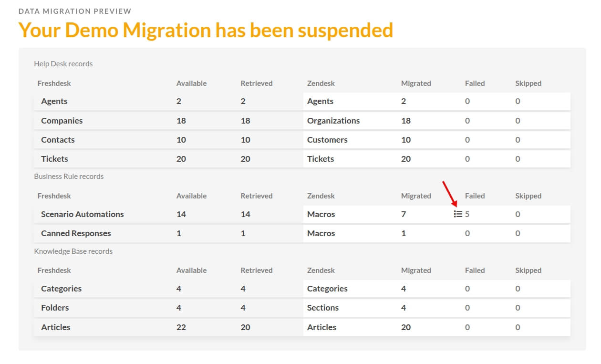Screen dimensions: 601x364
Task: Click the 'Canned Responses' row label
Action: 76,233
